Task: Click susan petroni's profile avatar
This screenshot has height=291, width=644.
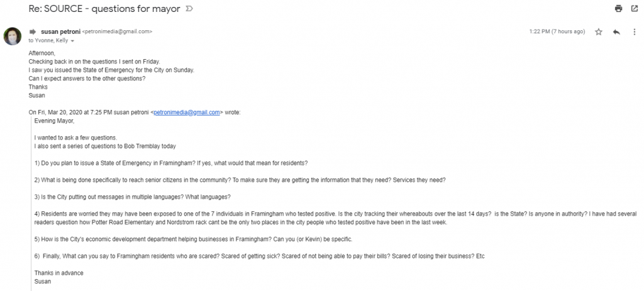Action: click(12, 36)
